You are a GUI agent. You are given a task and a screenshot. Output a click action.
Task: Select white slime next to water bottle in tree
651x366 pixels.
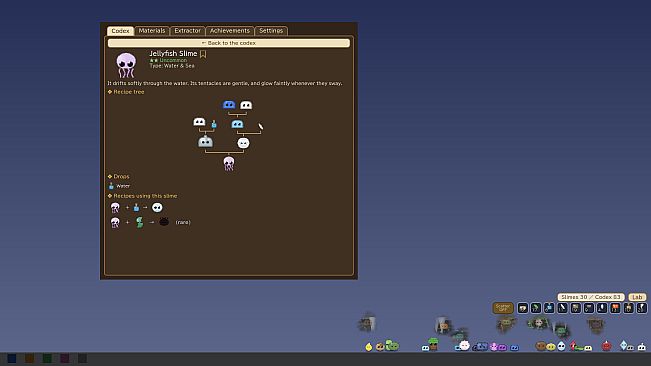click(199, 122)
